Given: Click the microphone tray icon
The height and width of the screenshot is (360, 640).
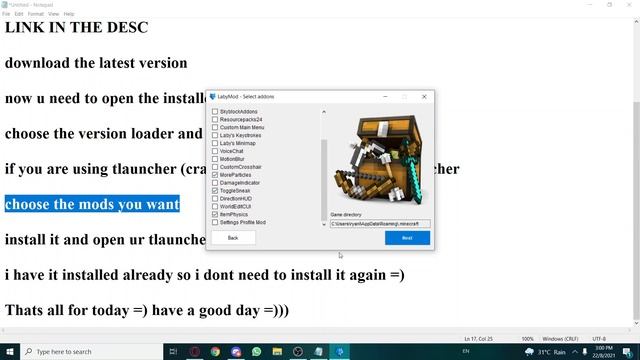Looking at the screenshot, I should coord(584,351).
